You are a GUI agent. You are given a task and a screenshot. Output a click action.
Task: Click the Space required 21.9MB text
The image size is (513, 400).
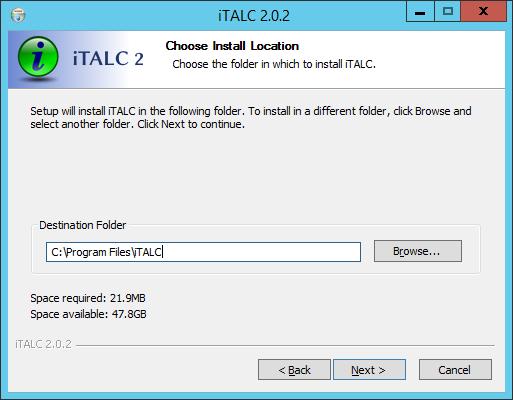(88, 298)
